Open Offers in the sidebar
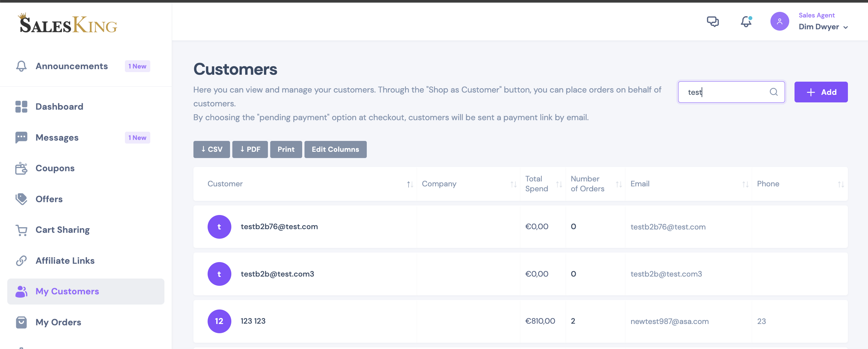The height and width of the screenshot is (349, 868). 49,199
